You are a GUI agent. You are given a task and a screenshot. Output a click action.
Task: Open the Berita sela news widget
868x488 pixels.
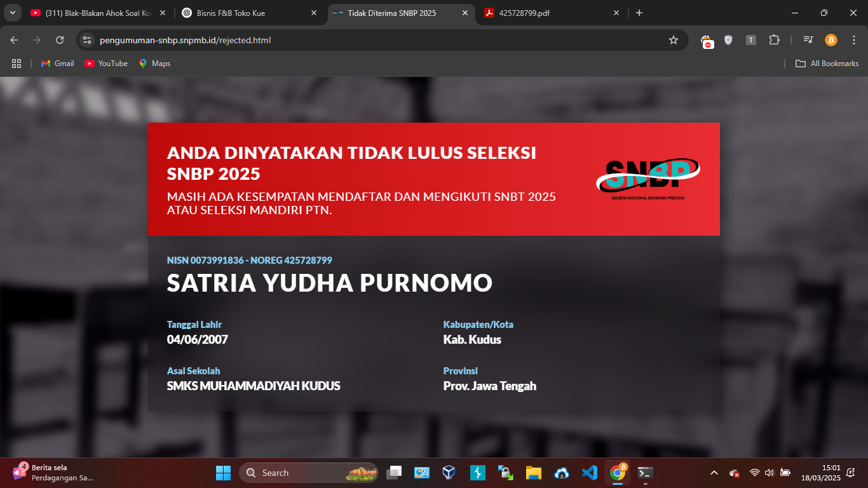tap(52, 473)
